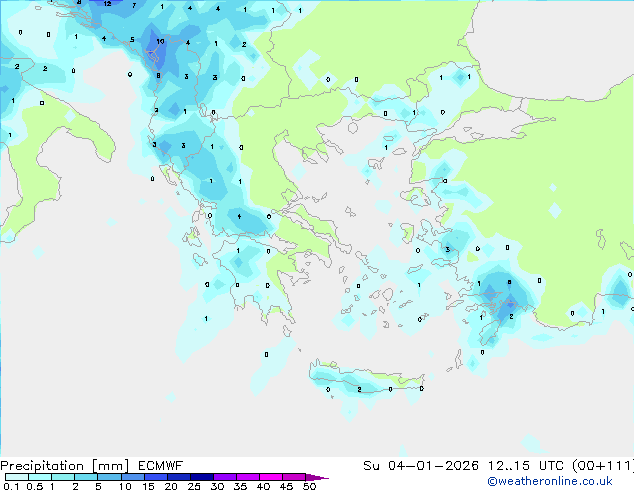
Task: Click the 0.5–1 mm legend color swatch
Action: [40, 477]
